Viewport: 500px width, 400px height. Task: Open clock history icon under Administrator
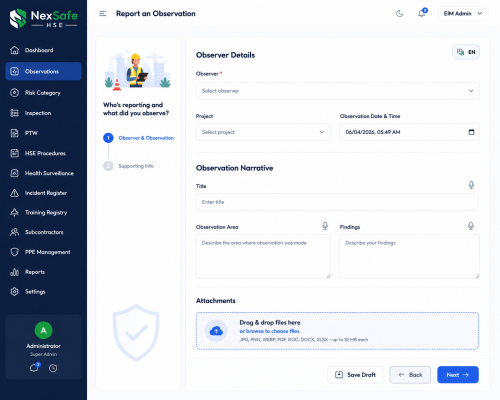[x=53, y=368]
